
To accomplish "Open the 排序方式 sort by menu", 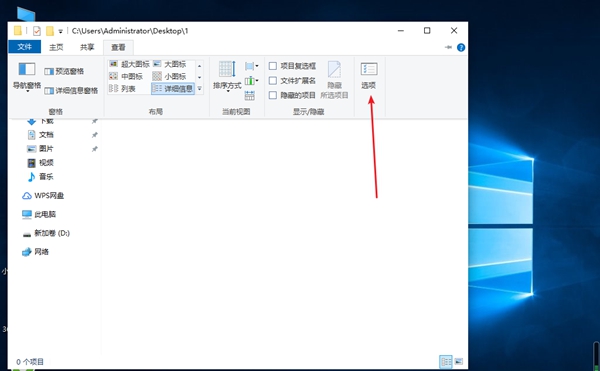I will (x=227, y=76).
